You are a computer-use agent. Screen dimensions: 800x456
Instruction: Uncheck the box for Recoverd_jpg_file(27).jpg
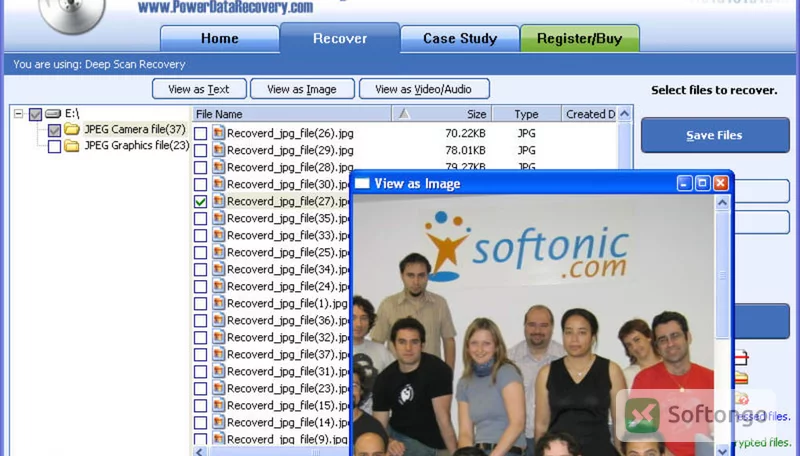point(201,201)
